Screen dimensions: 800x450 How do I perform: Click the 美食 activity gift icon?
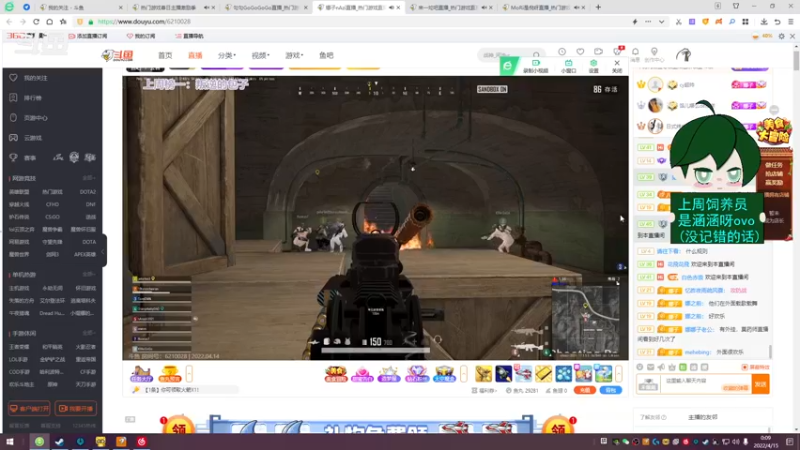point(336,374)
